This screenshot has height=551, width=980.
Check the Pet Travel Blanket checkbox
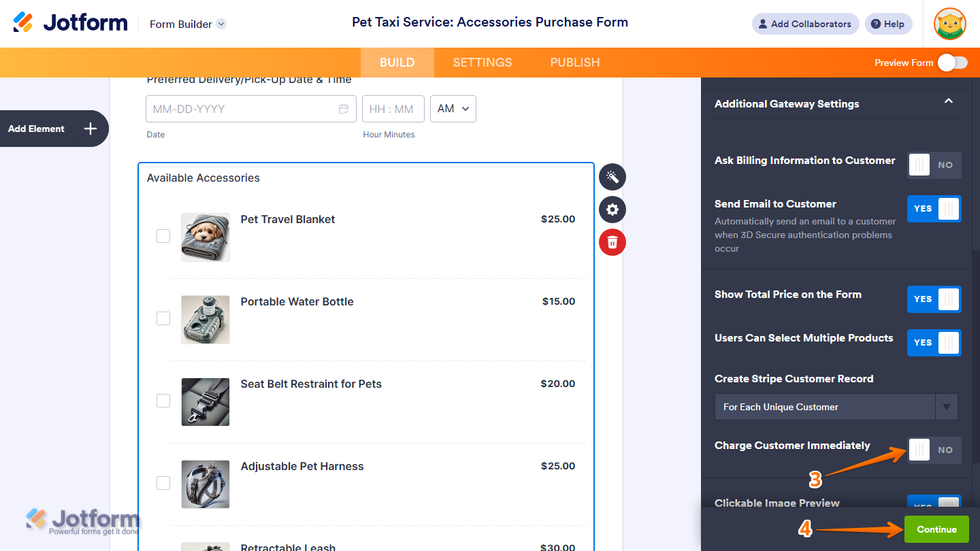tap(163, 236)
